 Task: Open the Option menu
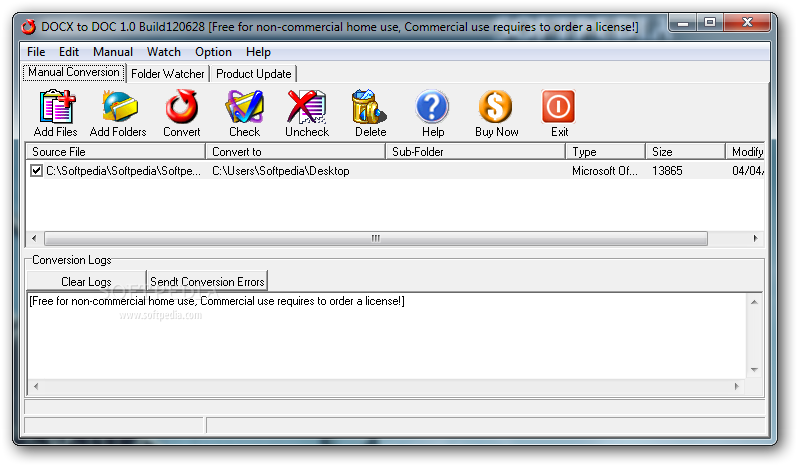click(213, 52)
